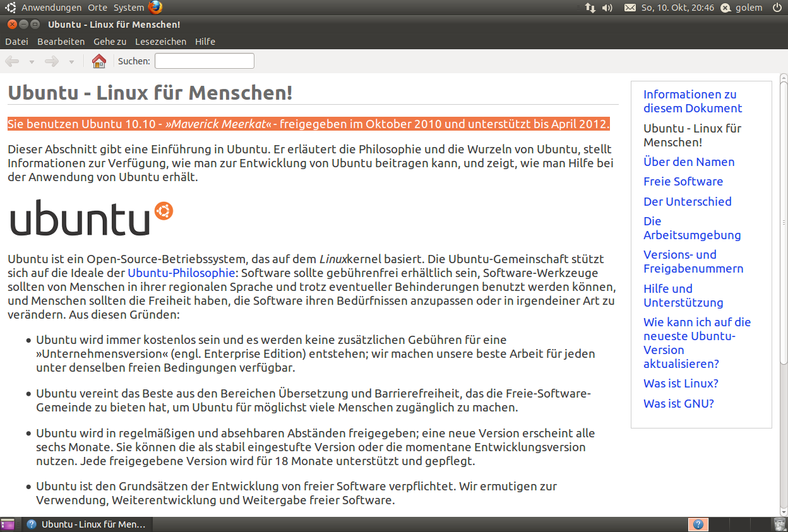This screenshot has height=532, width=788.
Task: Open 'Versions- und Freigabenummern' link
Action: point(693,261)
